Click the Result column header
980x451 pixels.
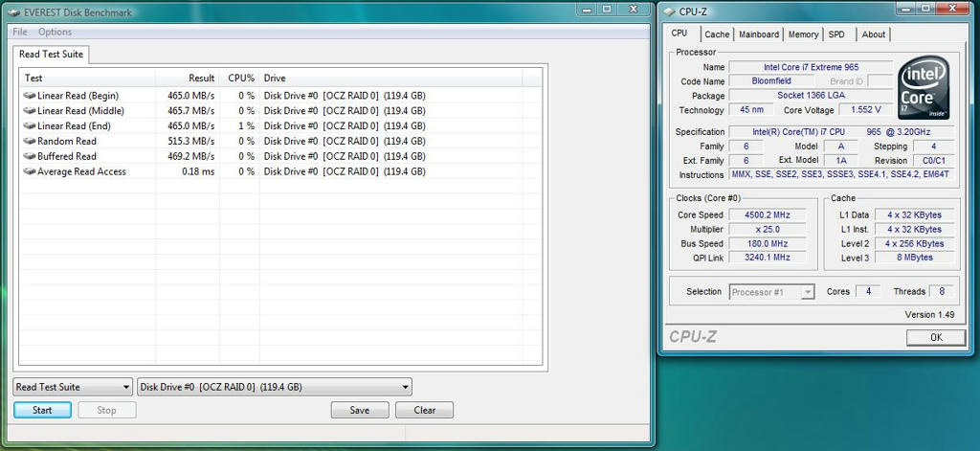(188, 79)
